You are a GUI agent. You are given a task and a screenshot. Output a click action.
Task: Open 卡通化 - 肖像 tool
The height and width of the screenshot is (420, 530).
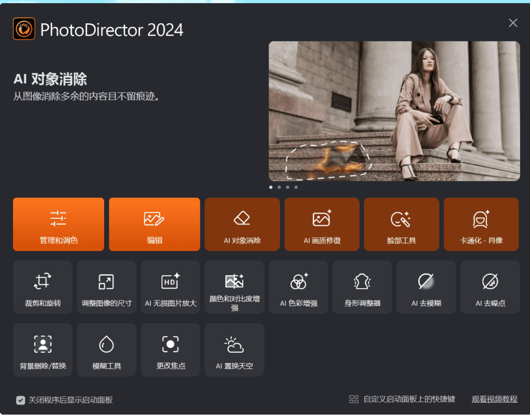(481, 224)
